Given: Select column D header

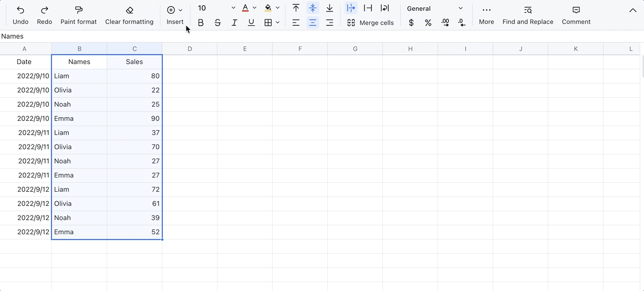Looking at the screenshot, I should pos(190,49).
